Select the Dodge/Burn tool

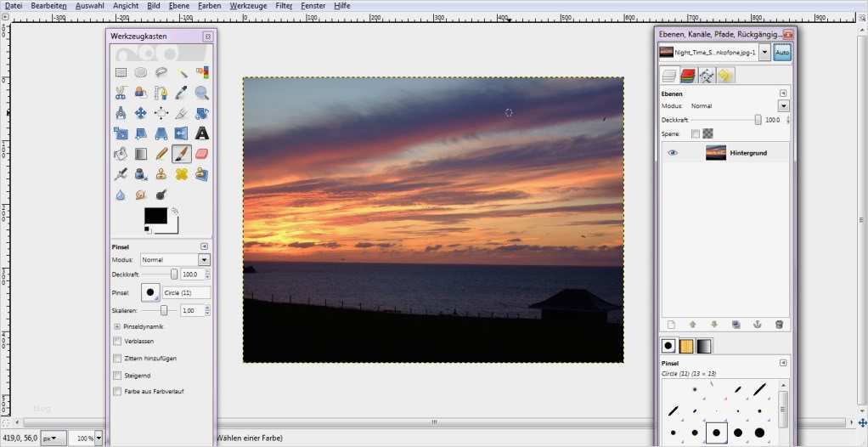point(161,195)
